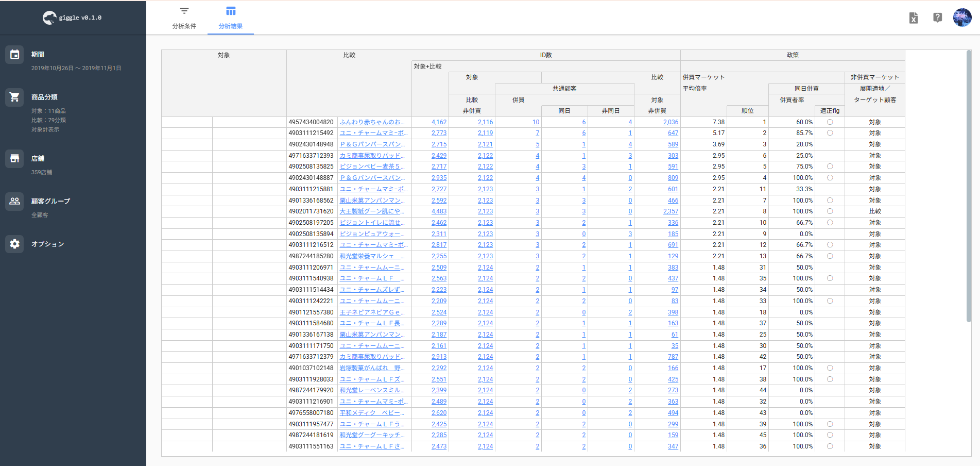980x466 pixels.
Task: Open the 店舗 store icon
Action: pos(15,159)
